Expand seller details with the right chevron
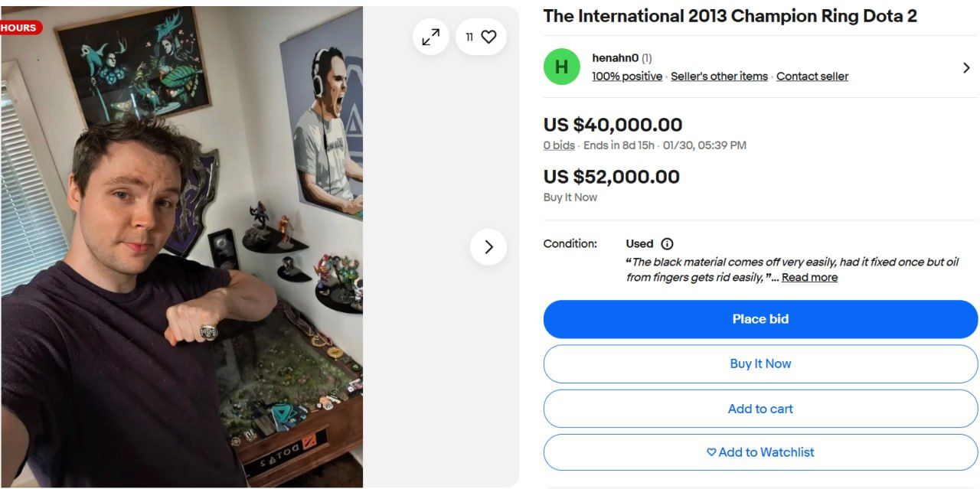This screenshot has height=489, width=980. 966,67
